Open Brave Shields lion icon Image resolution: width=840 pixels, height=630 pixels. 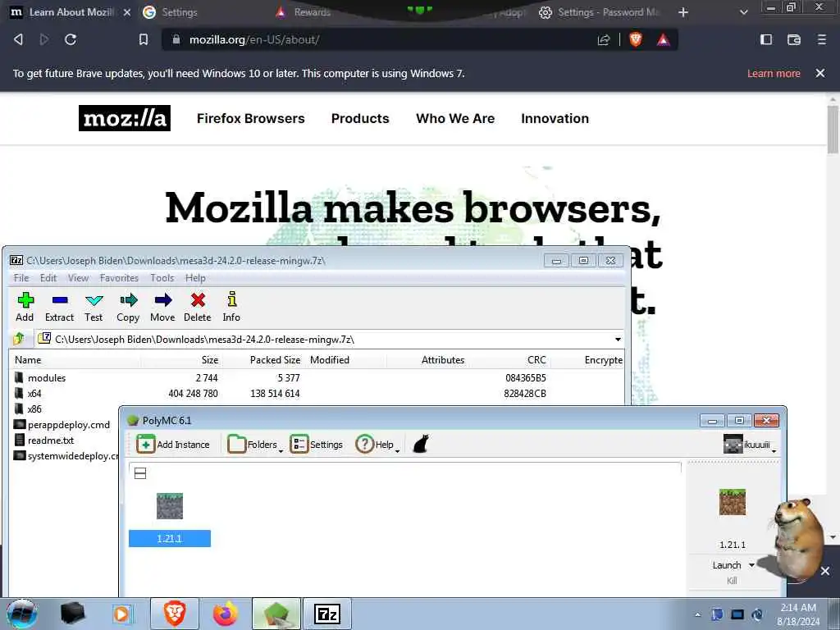pos(636,39)
